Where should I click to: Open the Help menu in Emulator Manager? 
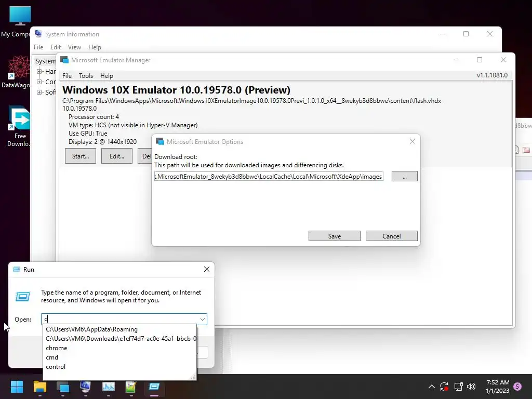click(107, 76)
